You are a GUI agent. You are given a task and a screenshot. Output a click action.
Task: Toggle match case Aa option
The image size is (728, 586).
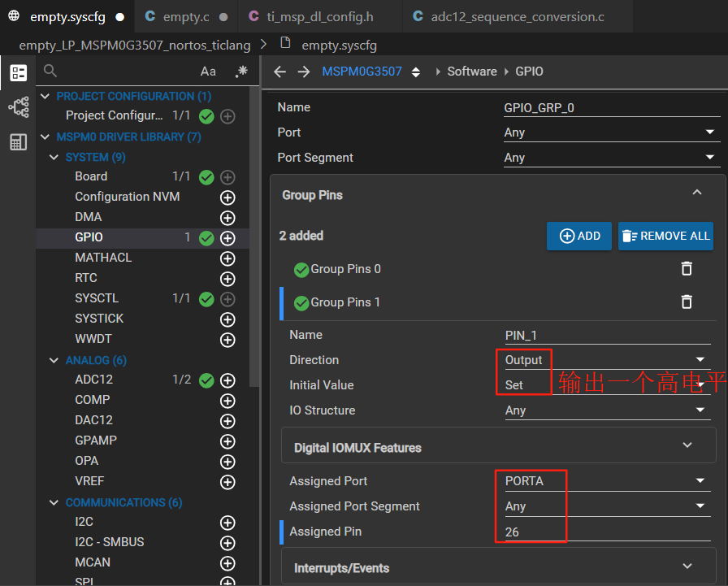coord(208,72)
